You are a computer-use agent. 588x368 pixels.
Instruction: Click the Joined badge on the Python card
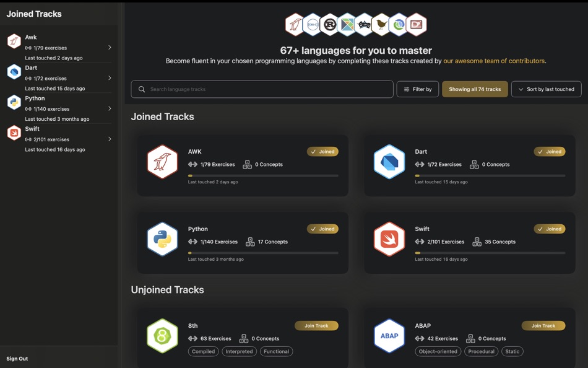coord(323,229)
